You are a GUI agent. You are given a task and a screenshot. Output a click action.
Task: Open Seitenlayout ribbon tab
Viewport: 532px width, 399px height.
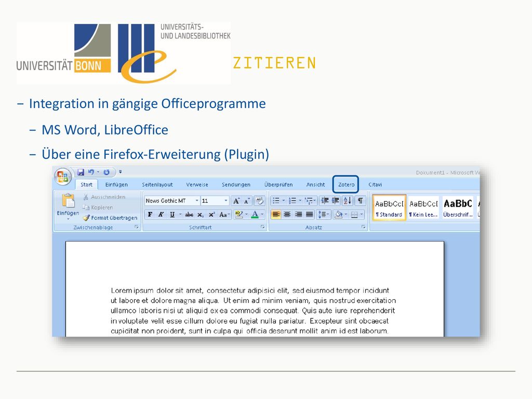[157, 184]
